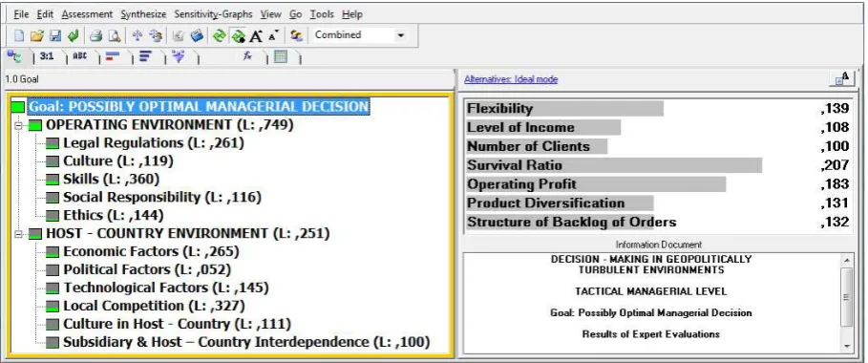Select the Local Competition tree item
Image resolution: width=868 pixels, height=363 pixels.
coord(154,306)
